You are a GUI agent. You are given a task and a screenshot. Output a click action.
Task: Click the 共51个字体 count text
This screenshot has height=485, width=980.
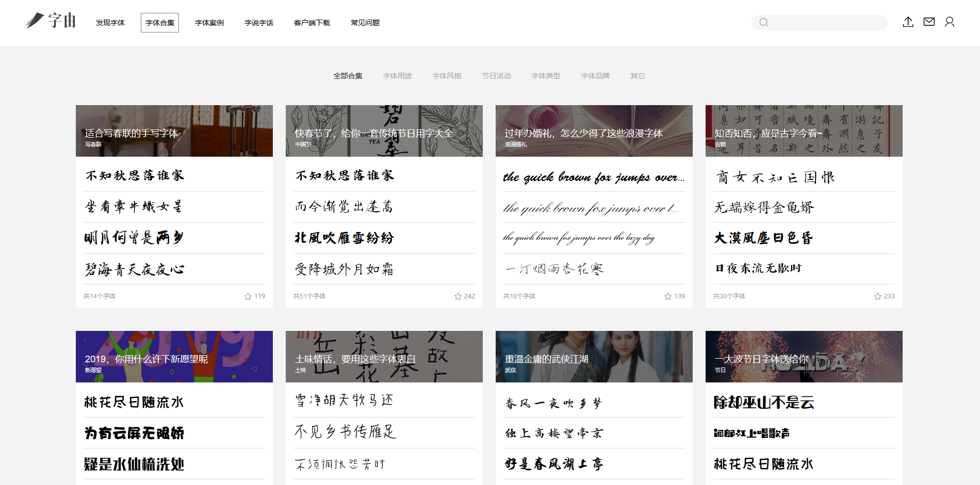pyautogui.click(x=309, y=296)
